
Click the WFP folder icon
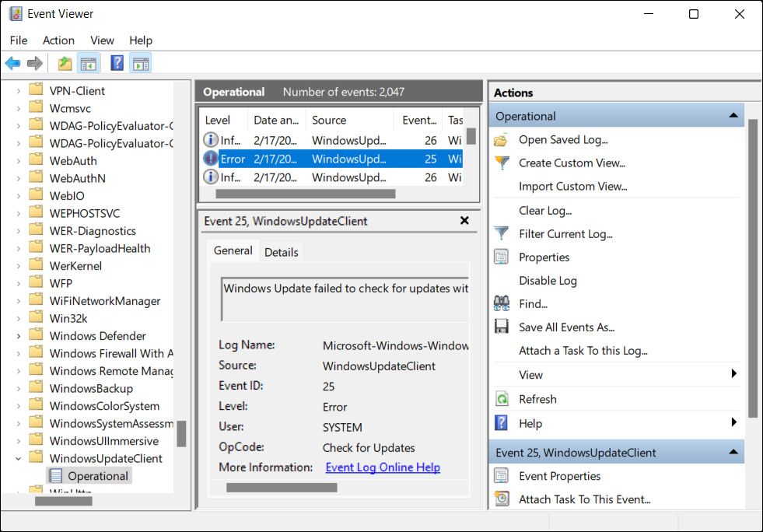(36, 282)
